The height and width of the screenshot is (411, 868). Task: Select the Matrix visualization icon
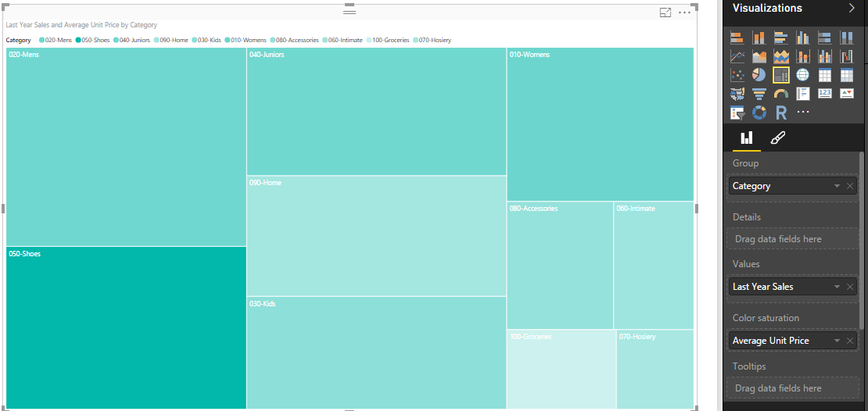pyautogui.click(x=847, y=75)
